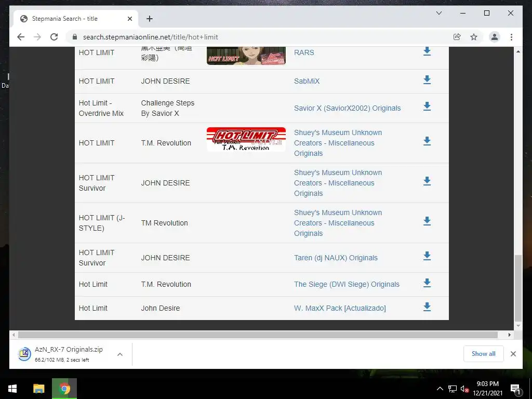Download Savior X Originals via arrow icon

tap(427, 106)
